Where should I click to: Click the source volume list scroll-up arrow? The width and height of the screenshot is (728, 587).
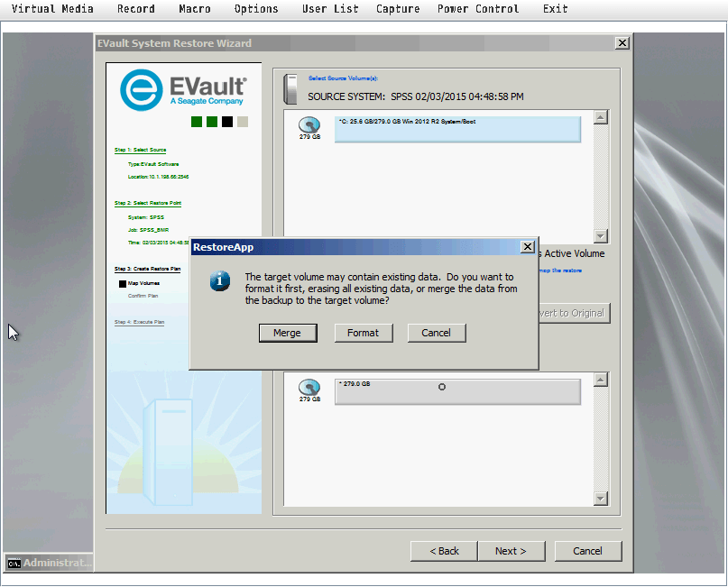[x=601, y=117]
